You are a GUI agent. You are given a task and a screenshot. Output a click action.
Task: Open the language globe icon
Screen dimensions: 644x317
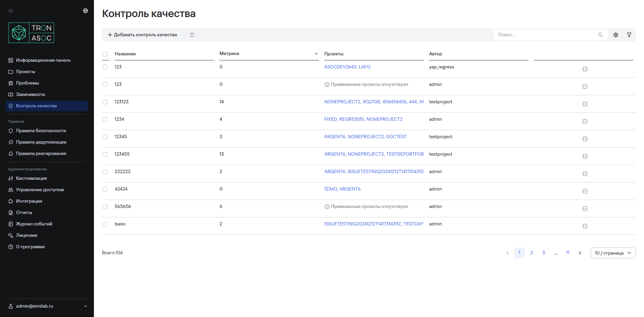pos(86,11)
